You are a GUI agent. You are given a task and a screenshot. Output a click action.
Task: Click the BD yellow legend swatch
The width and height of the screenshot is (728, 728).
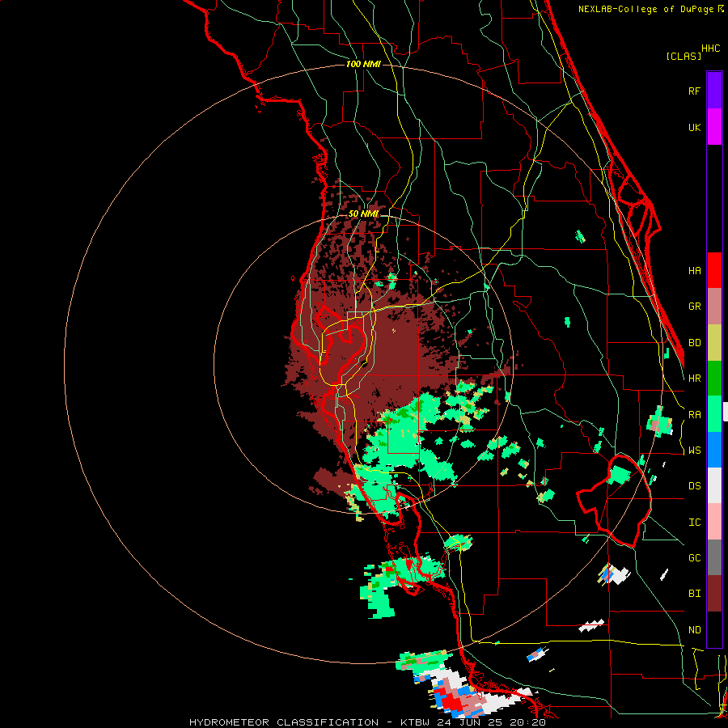714,342
